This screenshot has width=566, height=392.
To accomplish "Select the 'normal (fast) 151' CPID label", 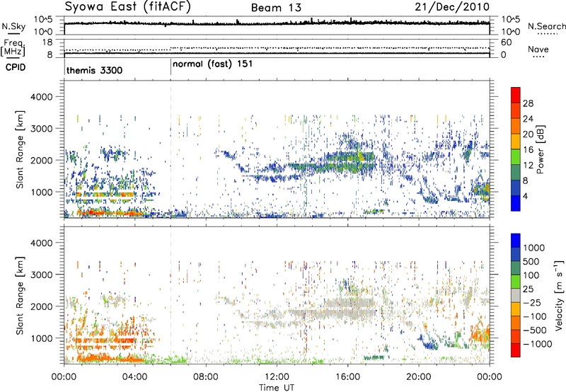I will [213, 64].
